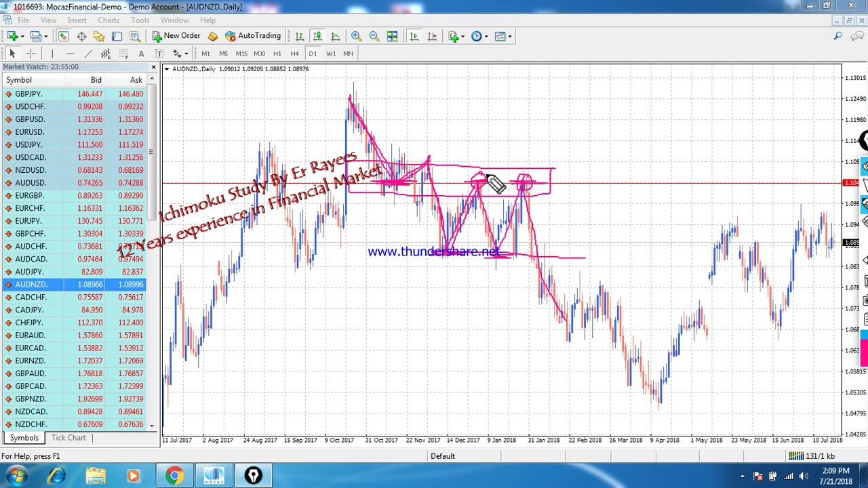The height and width of the screenshot is (488, 868).
Task: Switch to MN timeframe
Action: [348, 54]
